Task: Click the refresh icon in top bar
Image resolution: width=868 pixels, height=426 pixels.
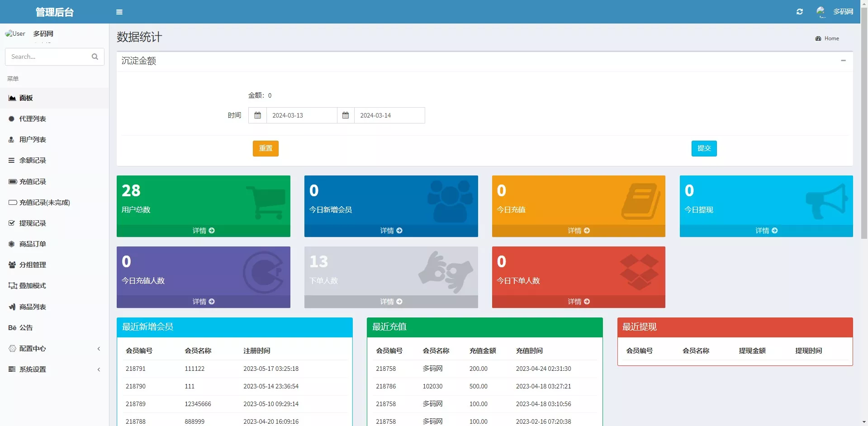Action: pyautogui.click(x=799, y=12)
